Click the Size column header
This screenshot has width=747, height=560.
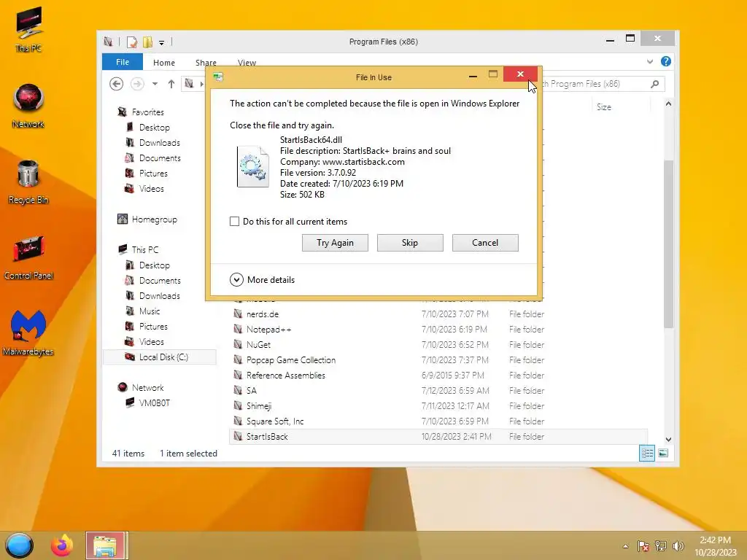coord(620,107)
